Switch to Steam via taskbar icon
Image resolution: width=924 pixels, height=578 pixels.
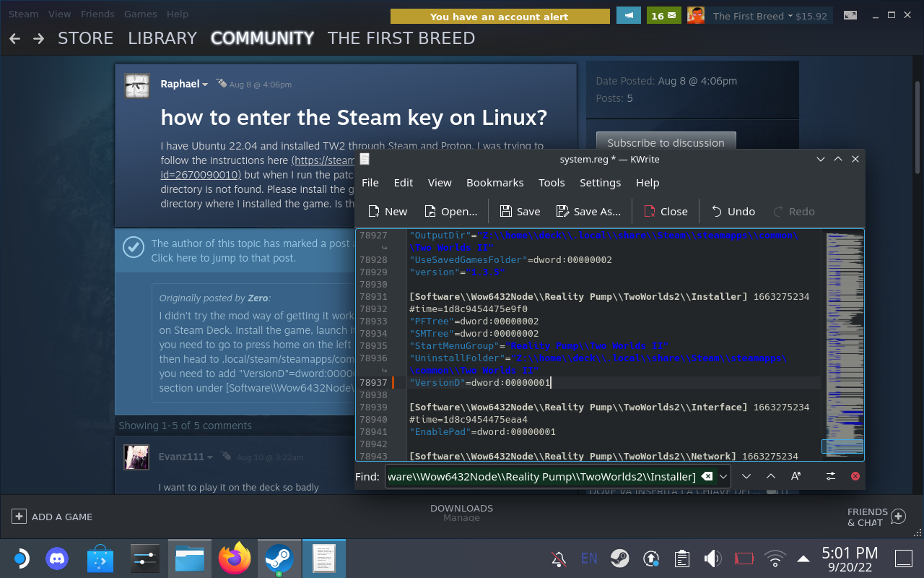pos(279,558)
